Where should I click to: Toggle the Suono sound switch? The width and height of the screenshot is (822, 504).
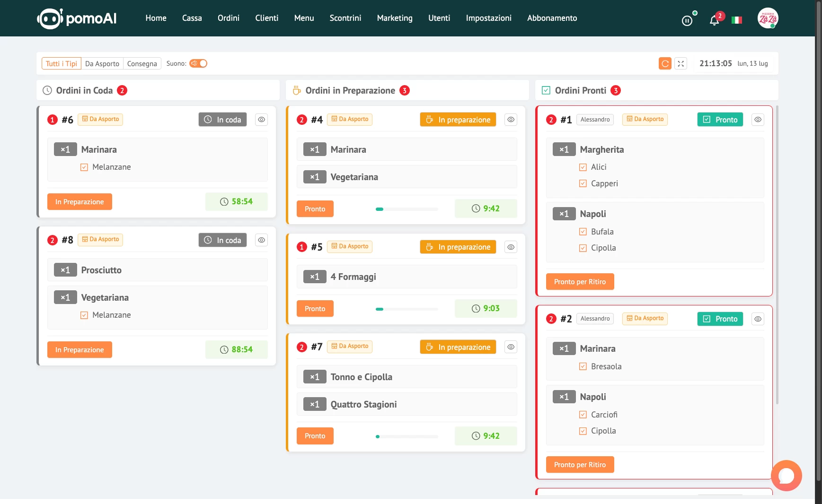(x=198, y=63)
